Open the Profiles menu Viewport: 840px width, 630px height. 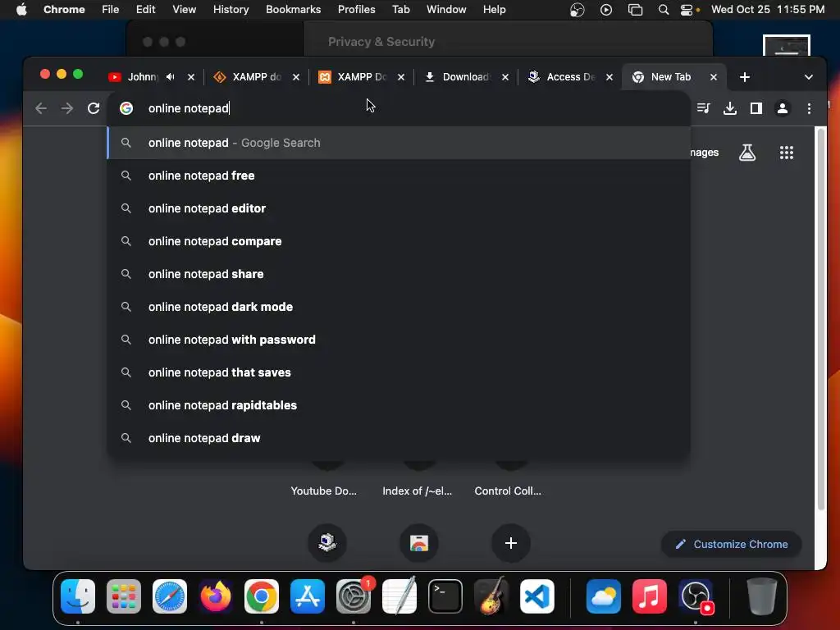tap(356, 10)
